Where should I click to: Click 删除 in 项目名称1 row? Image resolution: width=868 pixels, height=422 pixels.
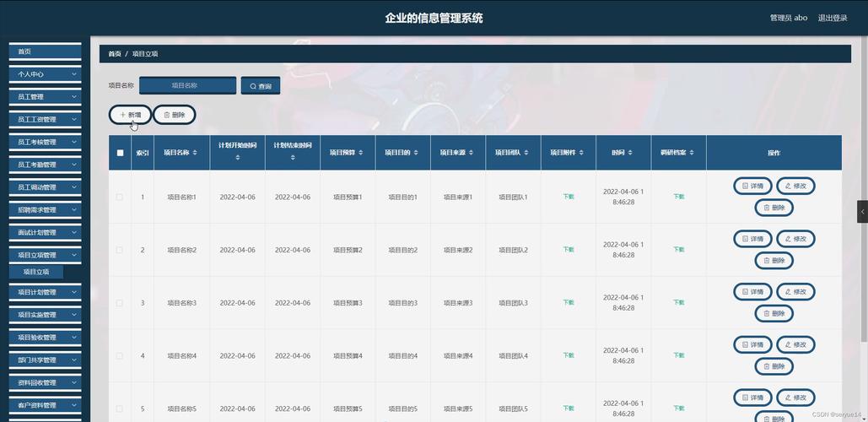774,208
